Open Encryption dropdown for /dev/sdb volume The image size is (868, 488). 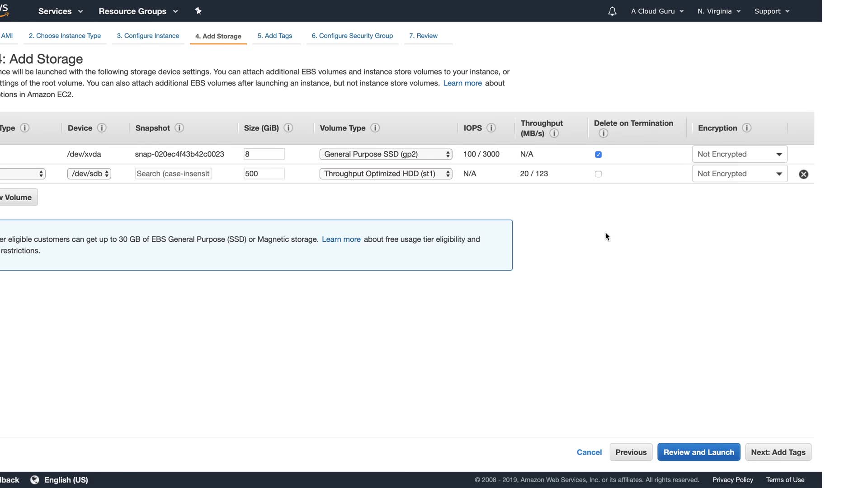click(x=739, y=174)
